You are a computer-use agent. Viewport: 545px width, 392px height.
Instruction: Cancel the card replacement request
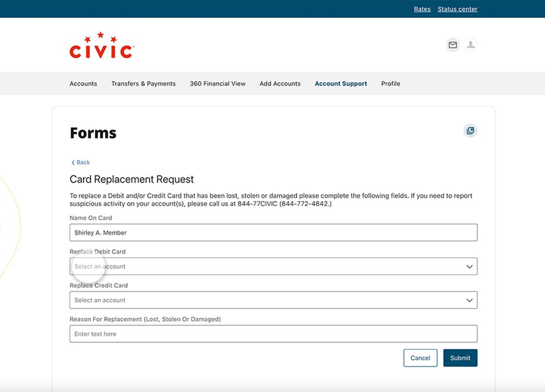pos(420,358)
